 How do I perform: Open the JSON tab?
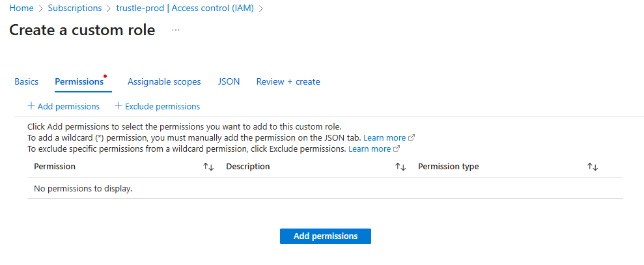(229, 82)
